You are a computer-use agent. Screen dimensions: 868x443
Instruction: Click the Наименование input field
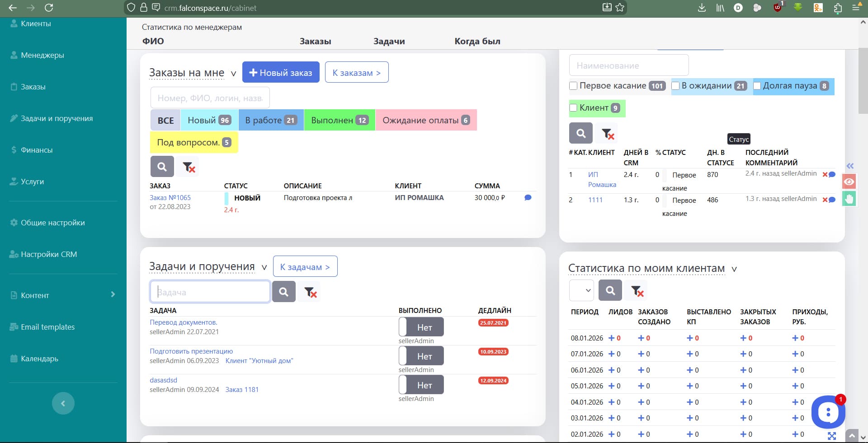click(x=628, y=65)
